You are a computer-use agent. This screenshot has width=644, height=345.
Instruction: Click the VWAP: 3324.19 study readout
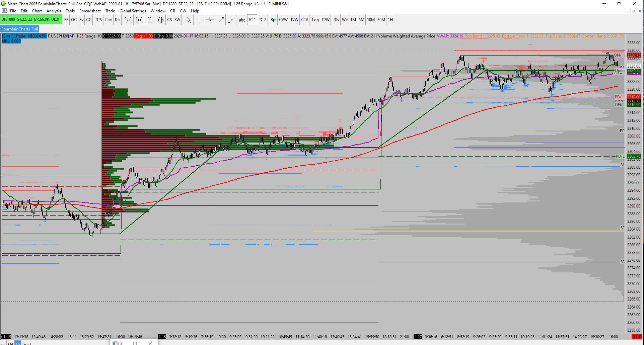click(x=450, y=36)
